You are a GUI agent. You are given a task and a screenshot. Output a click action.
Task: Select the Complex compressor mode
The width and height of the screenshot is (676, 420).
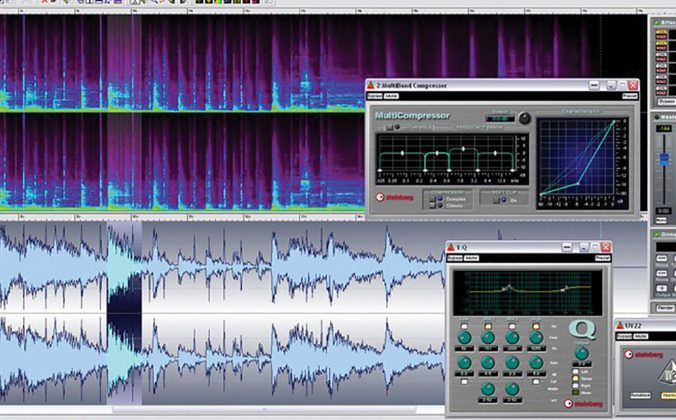pyautogui.click(x=435, y=198)
